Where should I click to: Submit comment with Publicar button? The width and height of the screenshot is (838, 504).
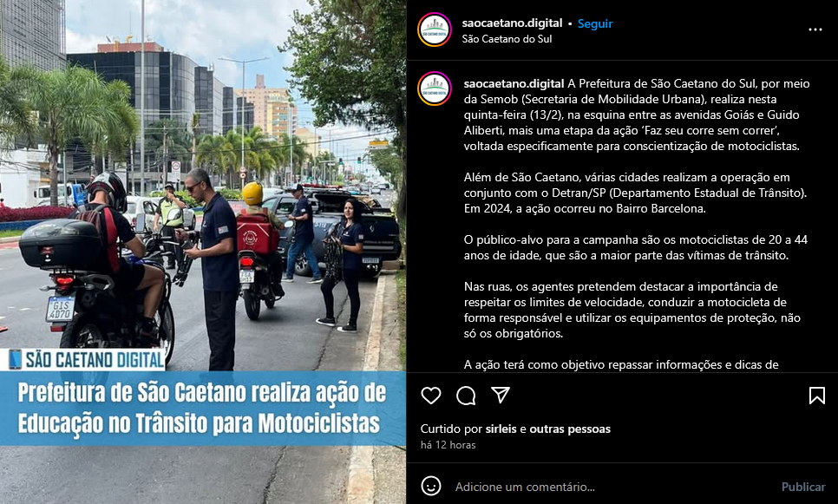tap(803, 487)
